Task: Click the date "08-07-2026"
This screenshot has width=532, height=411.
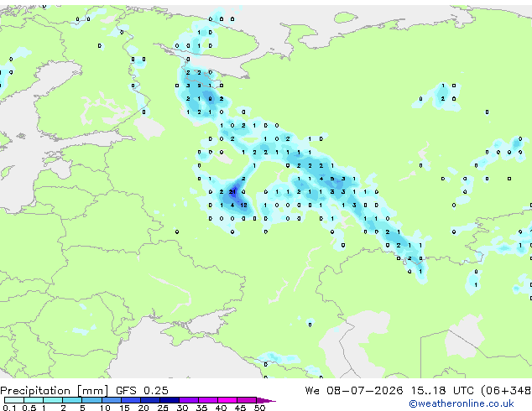Action: point(365,390)
